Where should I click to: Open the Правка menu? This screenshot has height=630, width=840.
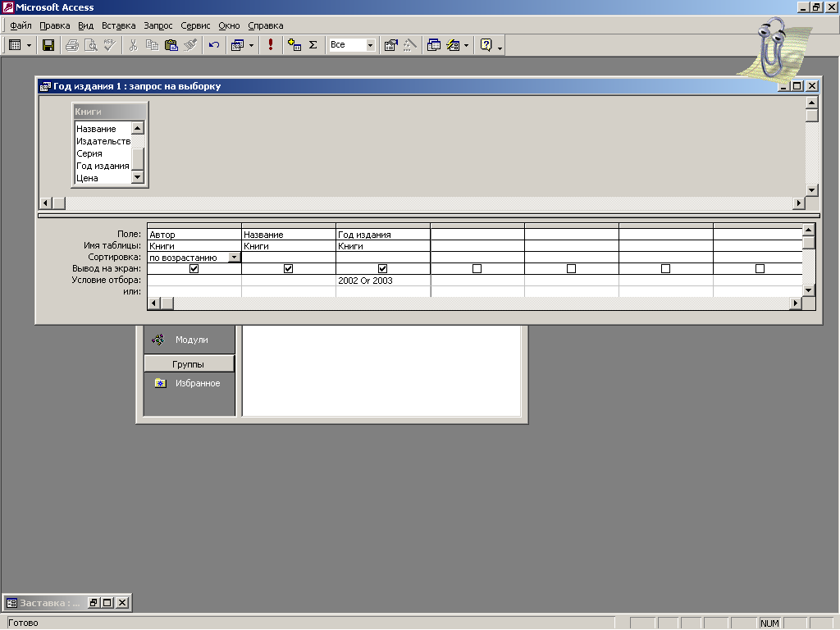(55, 25)
